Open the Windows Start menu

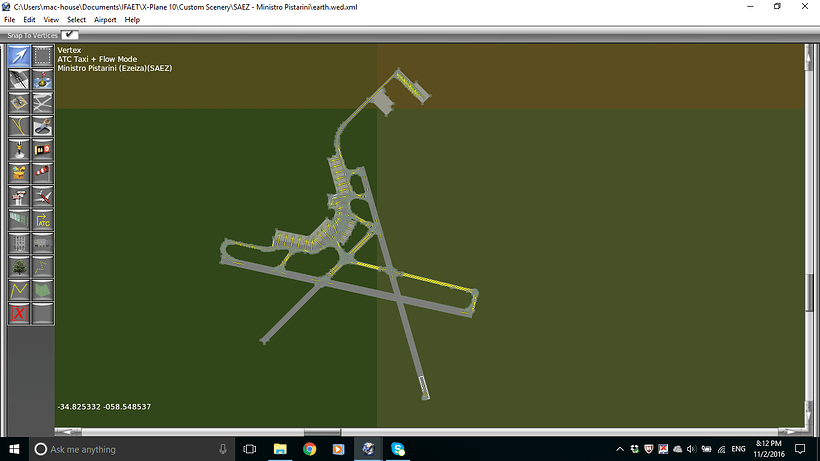click(x=14, y=449)
